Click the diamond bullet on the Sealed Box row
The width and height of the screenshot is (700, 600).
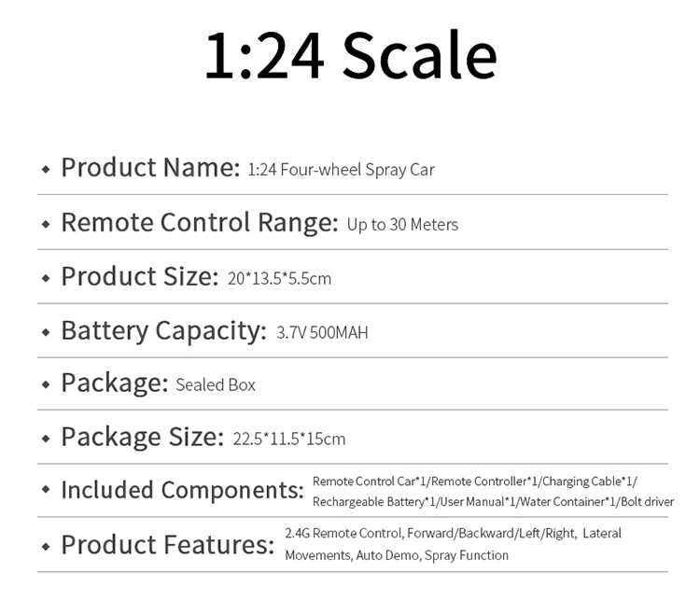tap(45, 384)
